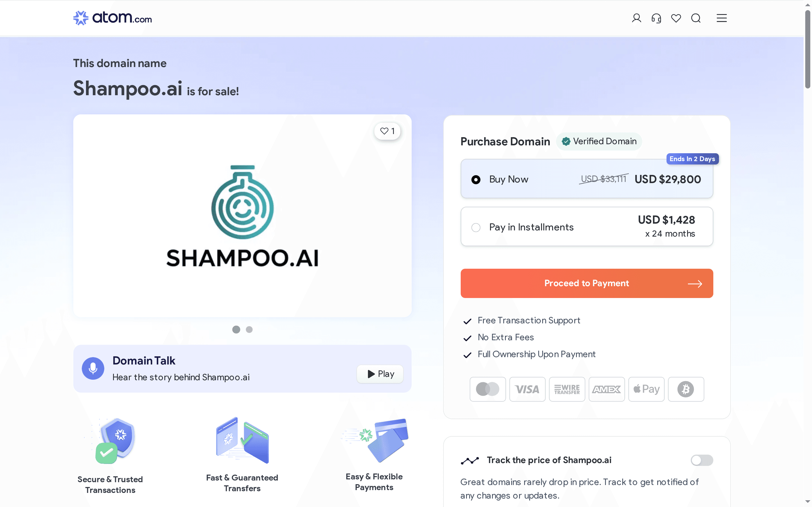Play the Shampoo.ai Domain Talk audio

[379, 374]
